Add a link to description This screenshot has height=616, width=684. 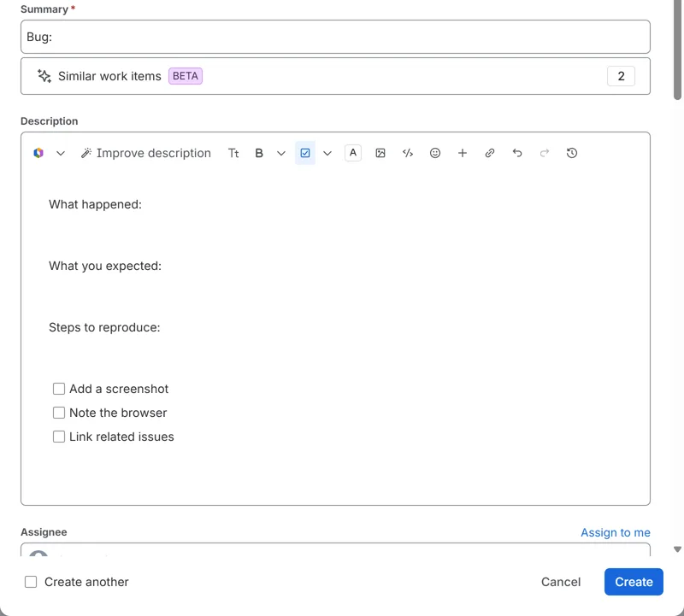coord(490,153)
